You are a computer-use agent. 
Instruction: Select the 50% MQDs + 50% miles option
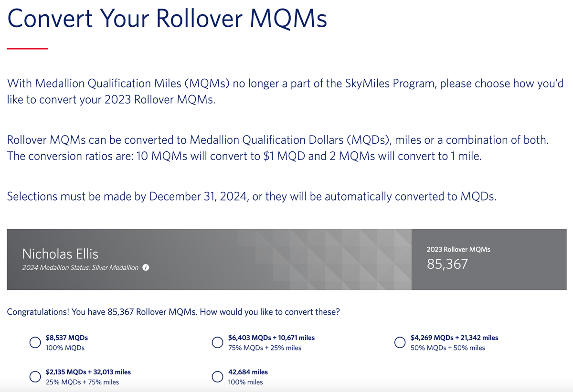(x=400, y=342)
